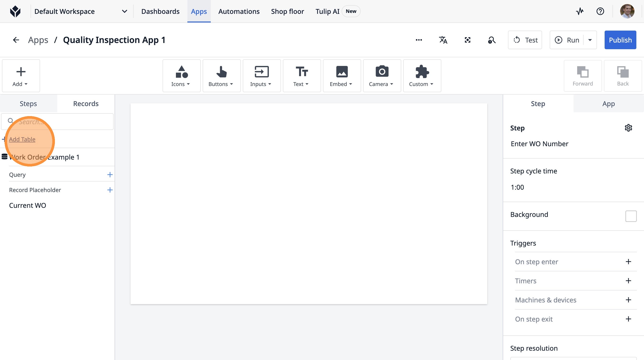644x360 pixels.
Task: Click the Publish button
Action: click(620, 40)
